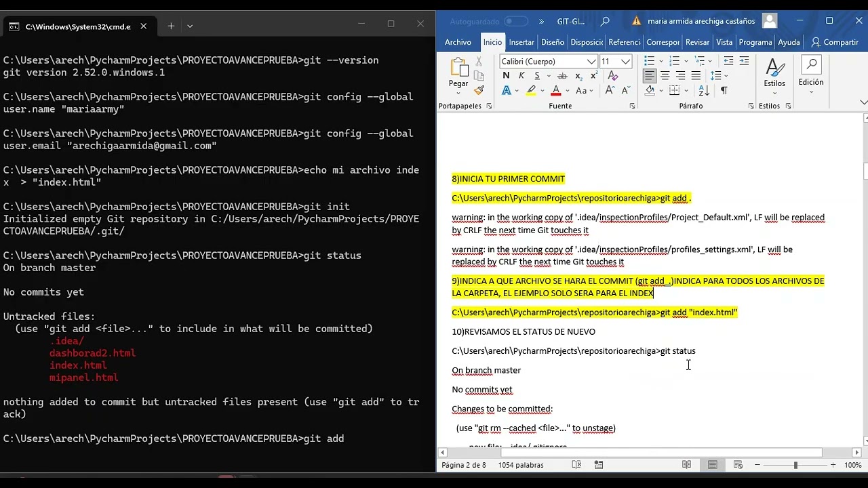The width and height of the screenshot is (868, 488).
Task: Click the user account avatar
Action: (770, 21)
